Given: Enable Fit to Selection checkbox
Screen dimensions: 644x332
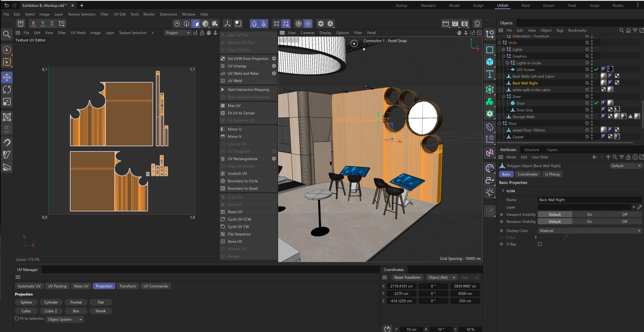Looking at the screenshot, I should click(x=16, y=319).
